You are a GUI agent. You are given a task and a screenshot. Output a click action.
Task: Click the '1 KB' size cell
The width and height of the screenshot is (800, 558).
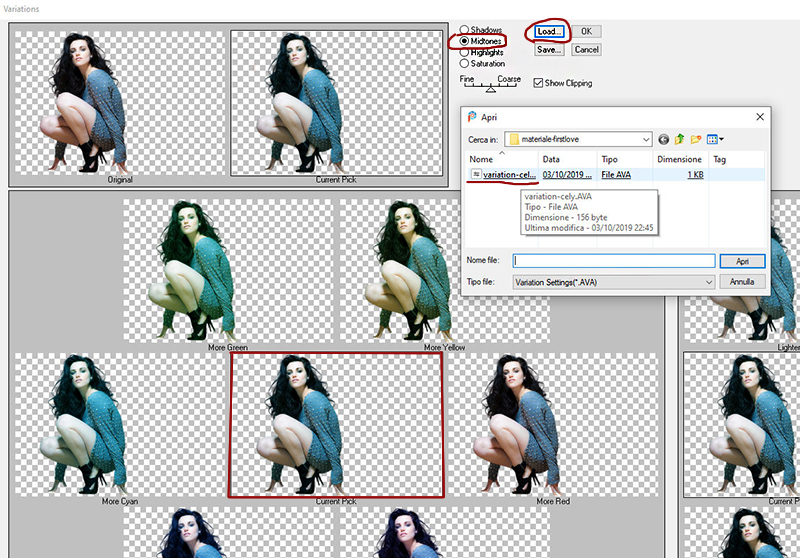pyautogui.click(x=695, y=174)
